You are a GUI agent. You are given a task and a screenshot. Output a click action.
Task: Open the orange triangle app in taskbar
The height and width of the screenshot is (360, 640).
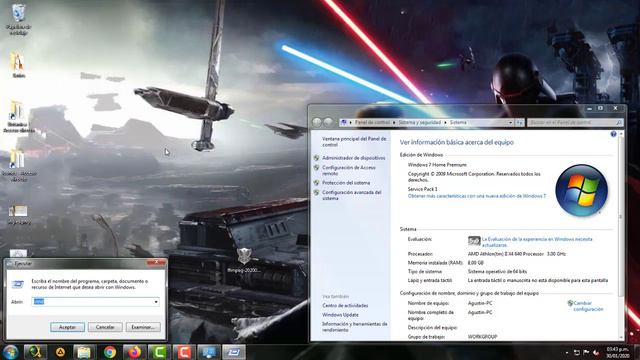60,352
